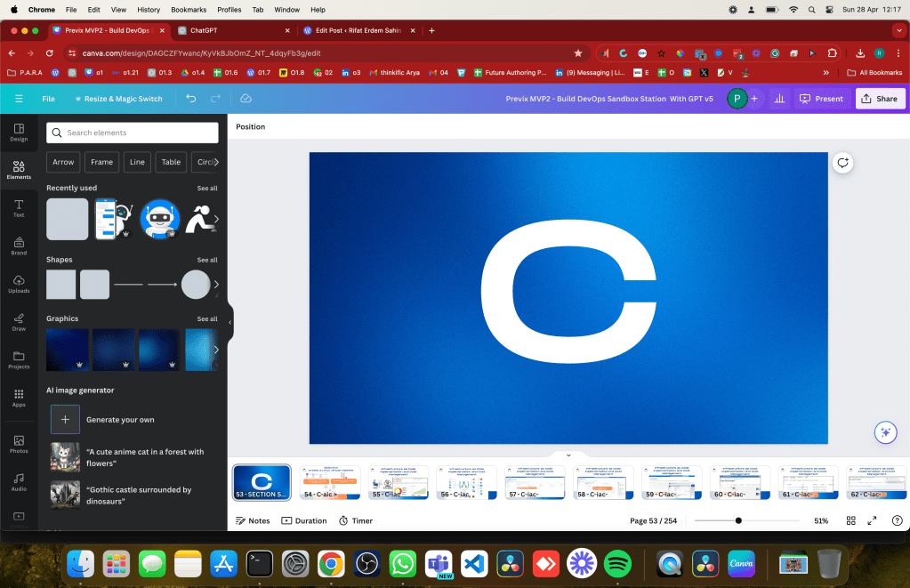910x588 pixels.
Task: Collapse the Elements side panel
Action: point(230,322)
